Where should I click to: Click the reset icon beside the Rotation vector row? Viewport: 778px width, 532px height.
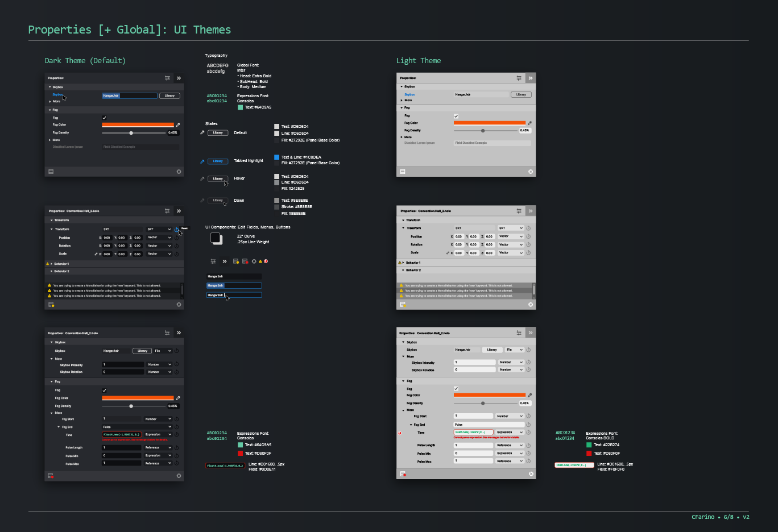point(176,246)
